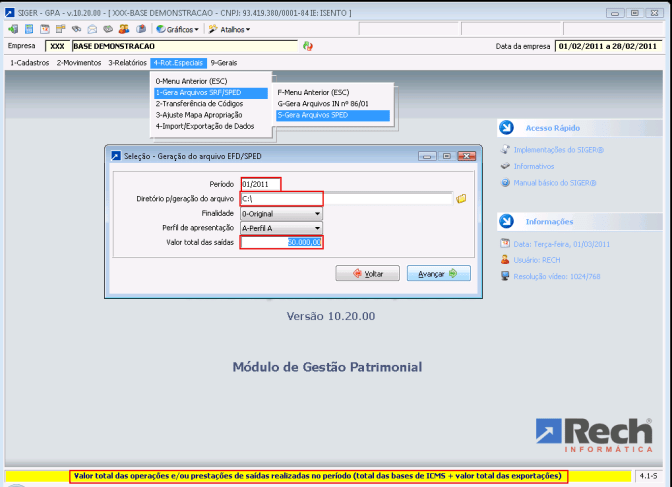
Task: Click the Acesso Rápido arrow icon
Action: point(507,127)
